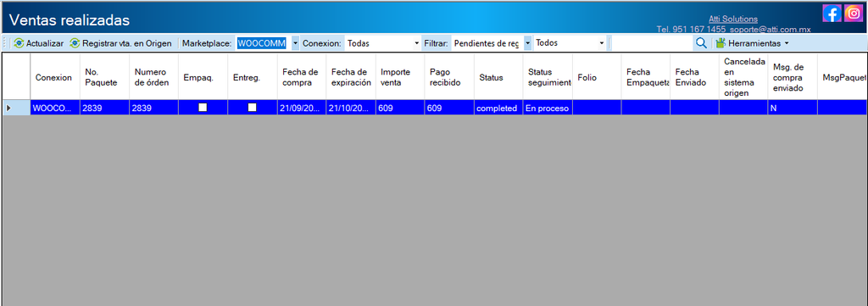Sort by the Conexion column header
Viewport: 868px width, 306px height.
click(55, 77)
